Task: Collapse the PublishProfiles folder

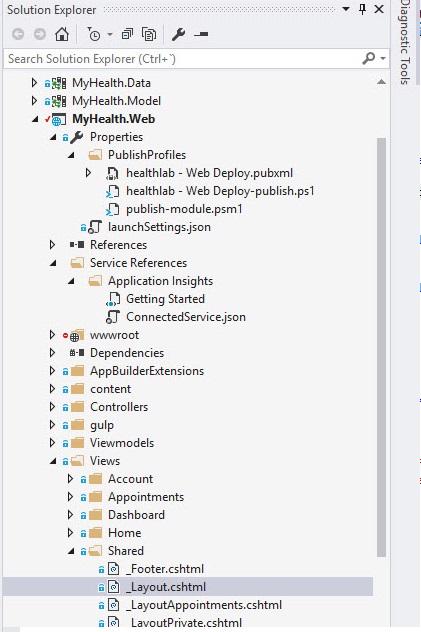Action: point(71,155)
